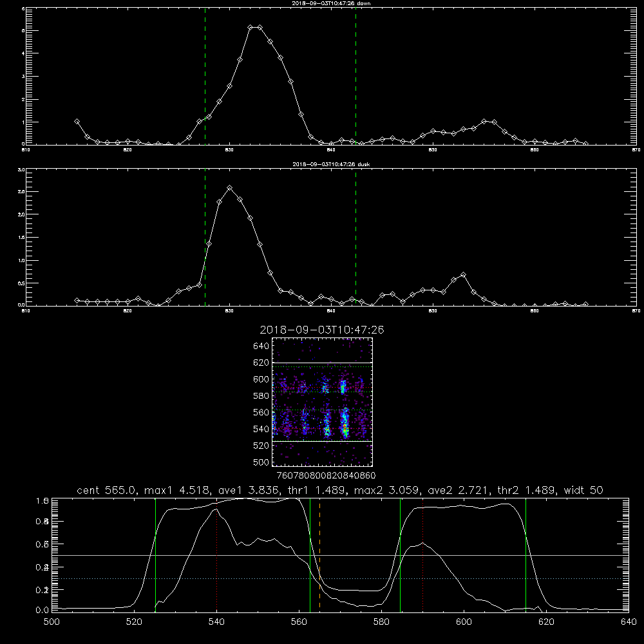The image size is (644, 644).
Task: Click the bottom plot x-axis label 520
Action: click(x=134, y=622)
